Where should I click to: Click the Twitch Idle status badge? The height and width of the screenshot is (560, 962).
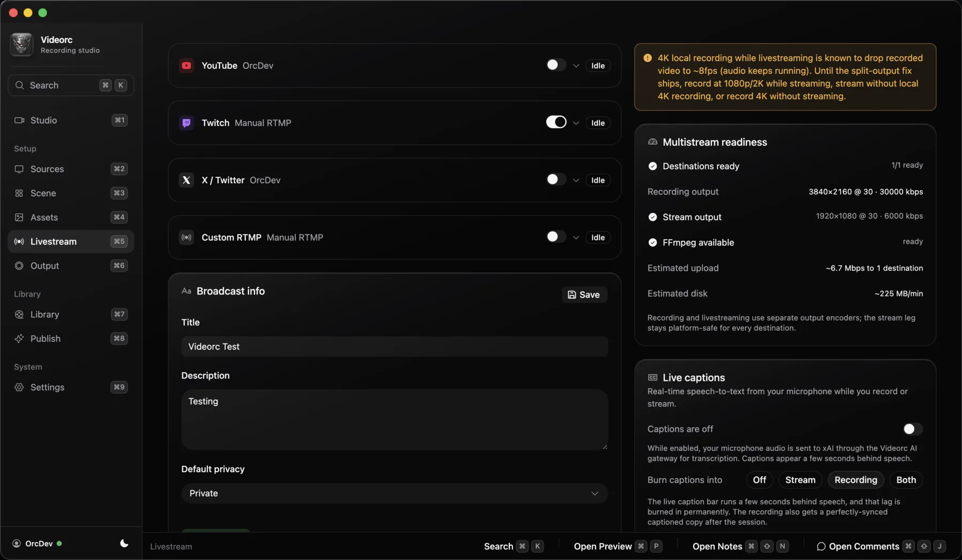pos(598,123)
